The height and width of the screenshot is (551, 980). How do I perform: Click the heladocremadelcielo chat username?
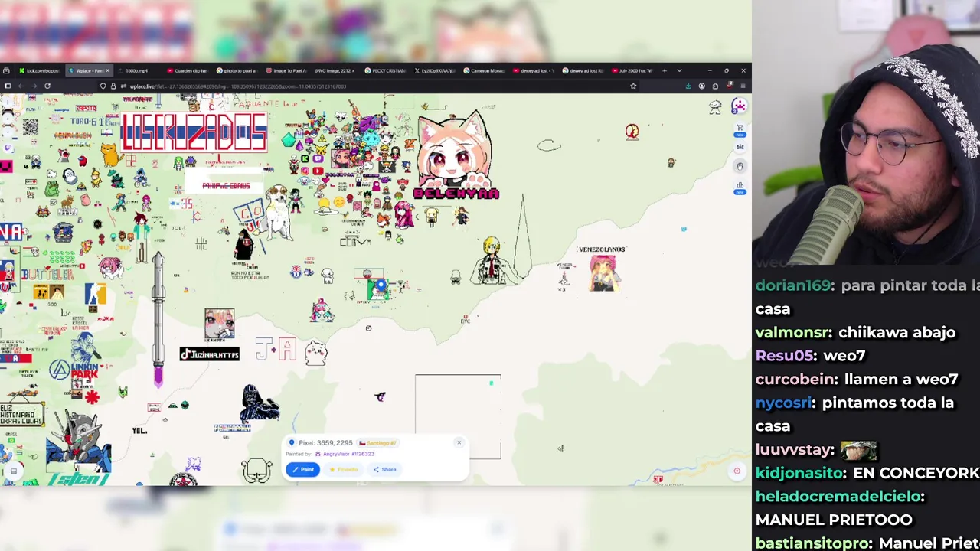[839, 497]
